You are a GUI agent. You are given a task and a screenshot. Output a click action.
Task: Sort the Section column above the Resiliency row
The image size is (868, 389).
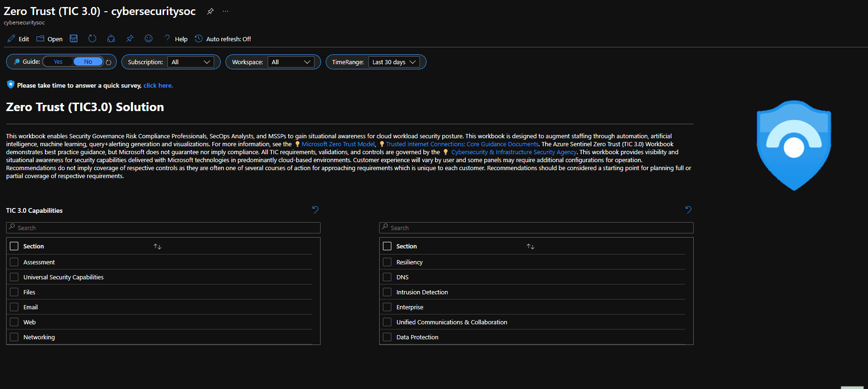point(531,247)
